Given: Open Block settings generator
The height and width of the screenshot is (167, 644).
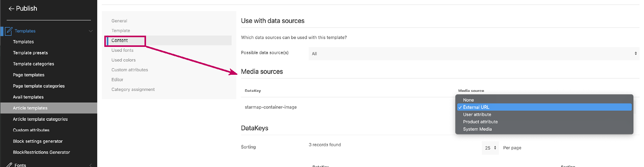Looking at the screenshot, I should (38, 141).
